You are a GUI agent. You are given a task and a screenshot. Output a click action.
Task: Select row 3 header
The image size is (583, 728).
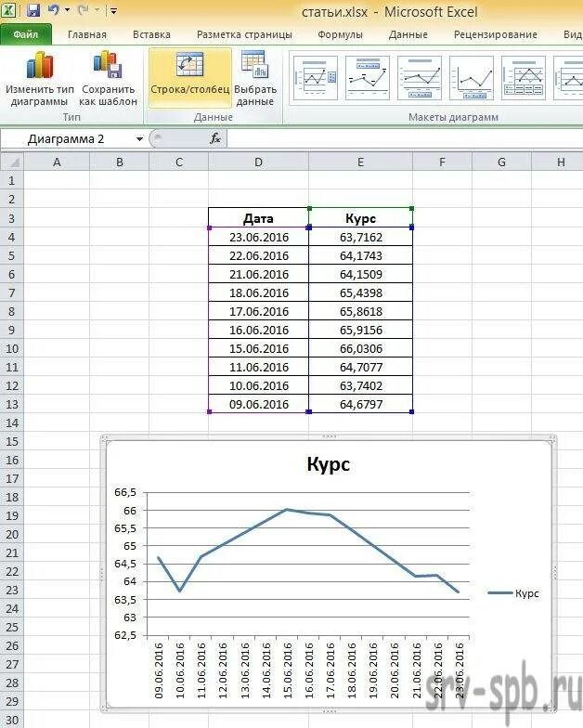[x=11, y=218]
